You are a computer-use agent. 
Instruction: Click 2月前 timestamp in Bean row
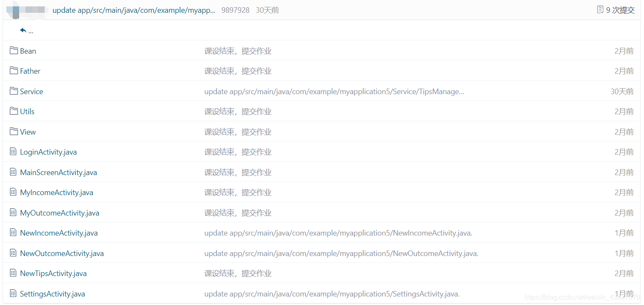tap(624, 51)
